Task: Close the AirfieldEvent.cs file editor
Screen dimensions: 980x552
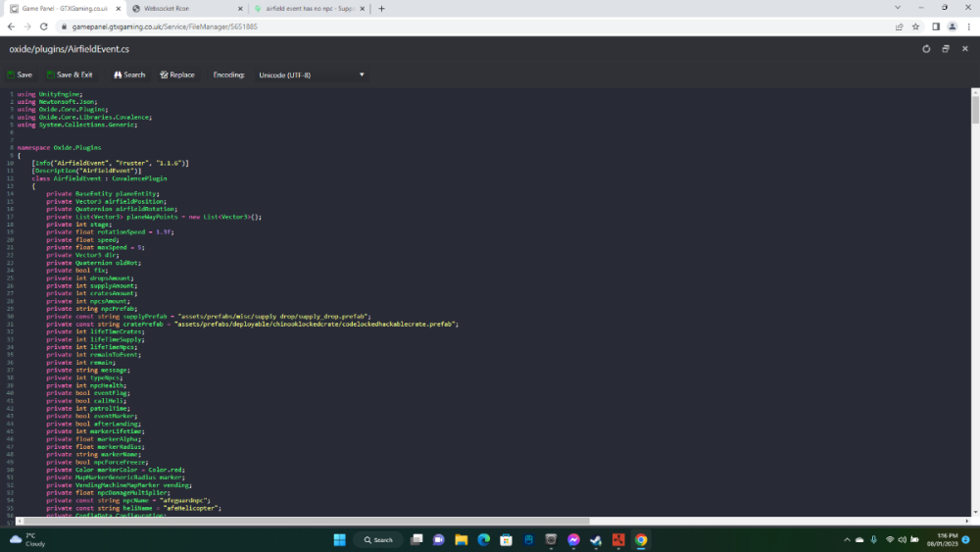Action: (965, 49)
